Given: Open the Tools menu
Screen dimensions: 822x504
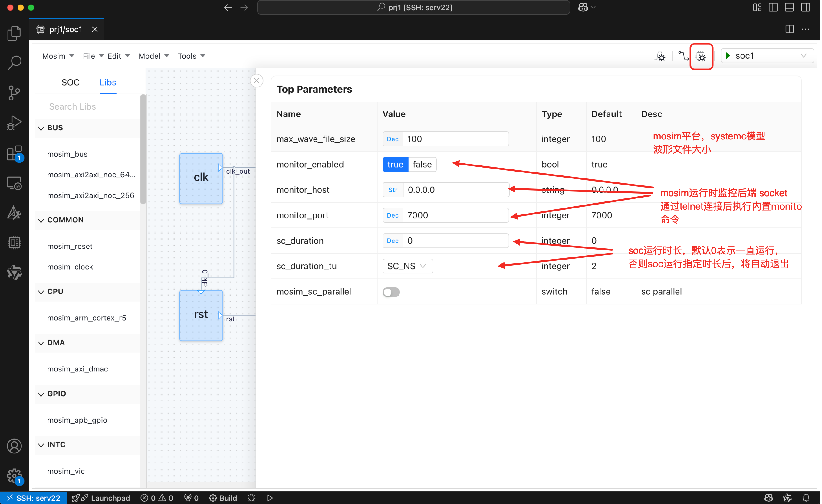Looking at the screenshot, I should (x=191, y=56).
